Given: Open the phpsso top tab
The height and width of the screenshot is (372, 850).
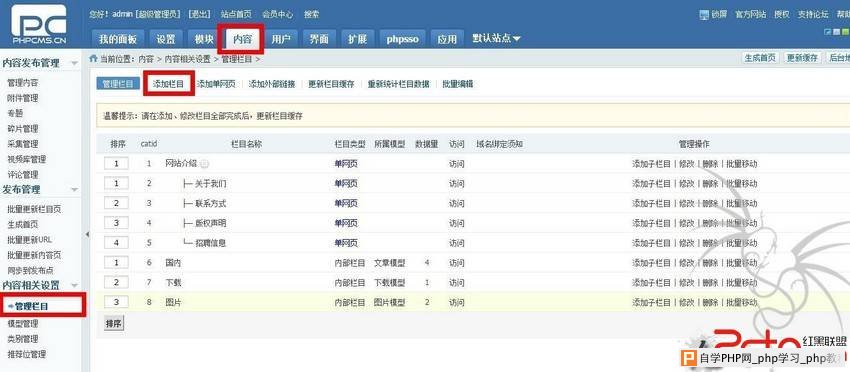Looking at the screenshot, I should 402,39.
